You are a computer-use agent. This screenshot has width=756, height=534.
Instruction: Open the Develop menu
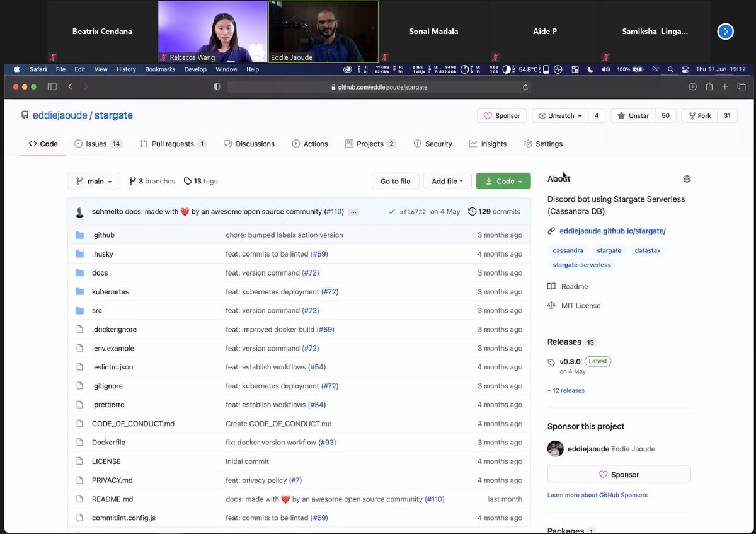[x=195, y=69]
